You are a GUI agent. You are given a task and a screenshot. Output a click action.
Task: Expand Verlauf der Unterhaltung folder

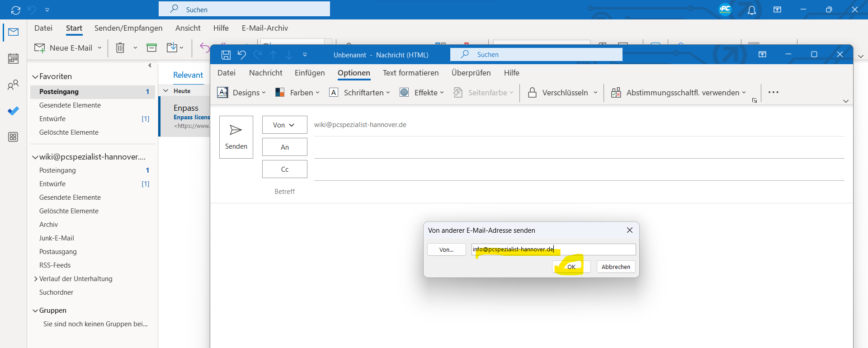tap(36, 279)
